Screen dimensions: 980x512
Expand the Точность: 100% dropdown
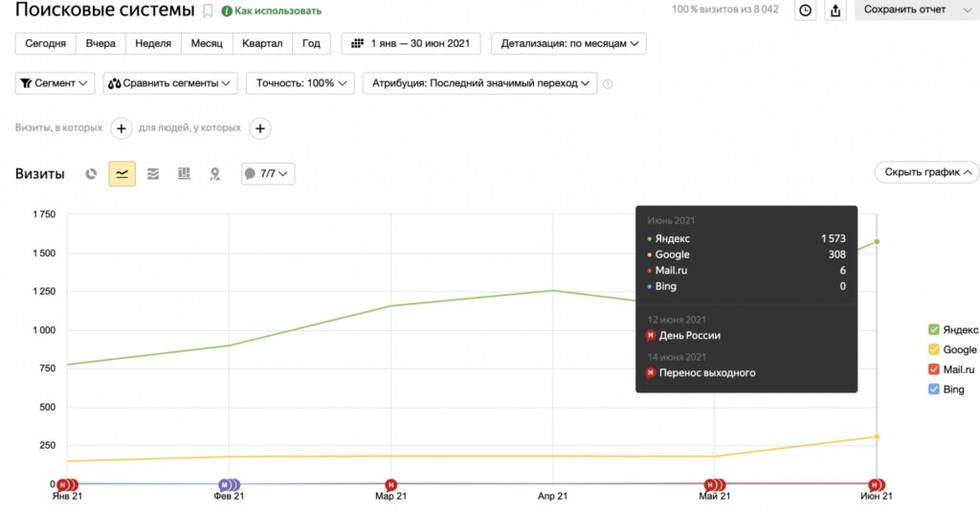301,83
